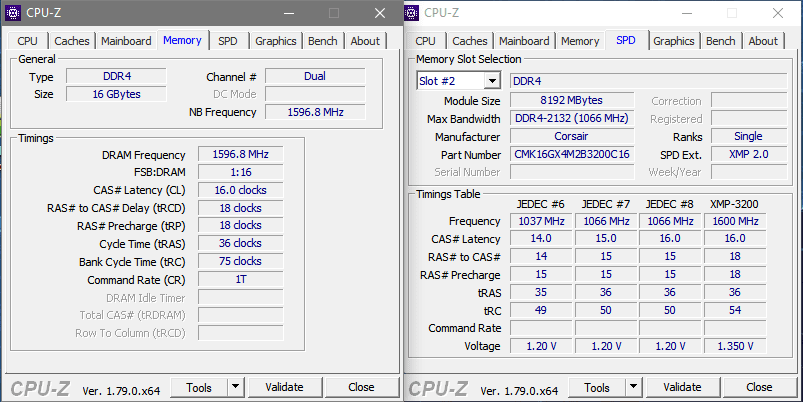Click the CPU-Z app icon in left window title bar
This screenshot has height=402, width=803.
tap(13, 13)
